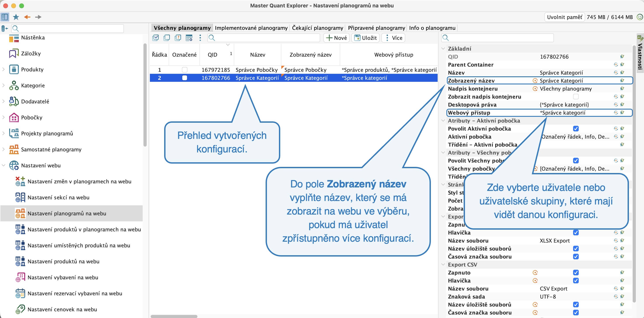
Task: Go forward with the gray arrow
Action: [x=38, y=17]
